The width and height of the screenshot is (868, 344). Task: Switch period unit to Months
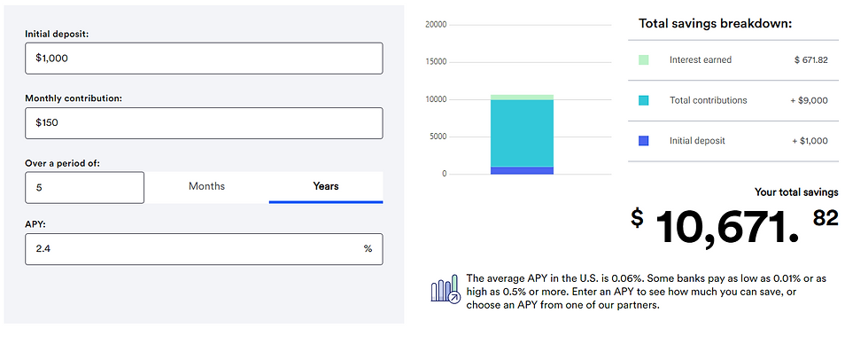point(206,187)
